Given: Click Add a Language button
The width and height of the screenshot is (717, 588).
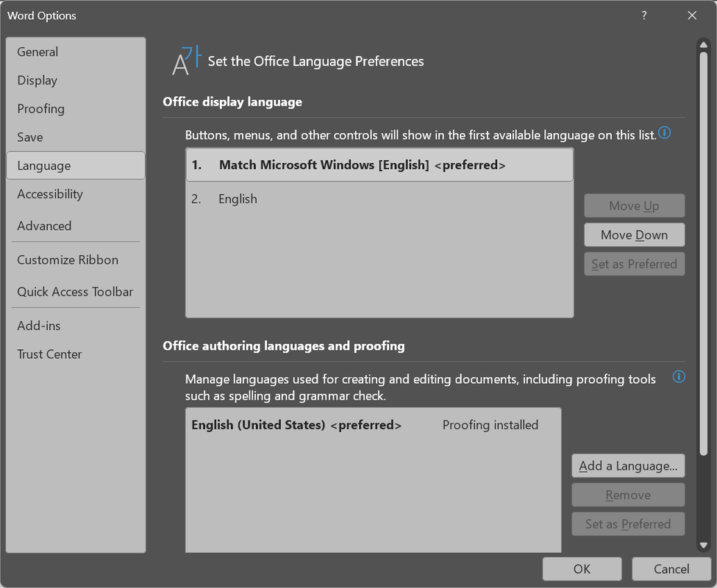Looking at the screenshot, I should [628, 466].
